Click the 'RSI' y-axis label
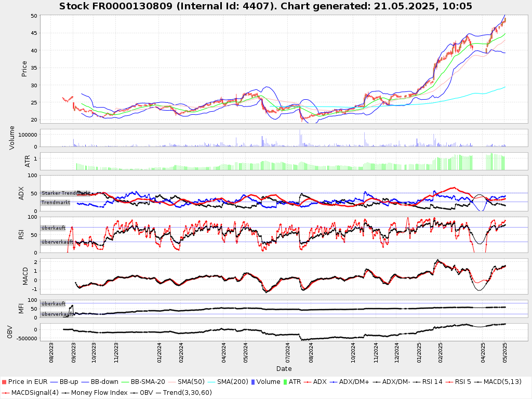 pyautogui.click(x=21, y=234)
